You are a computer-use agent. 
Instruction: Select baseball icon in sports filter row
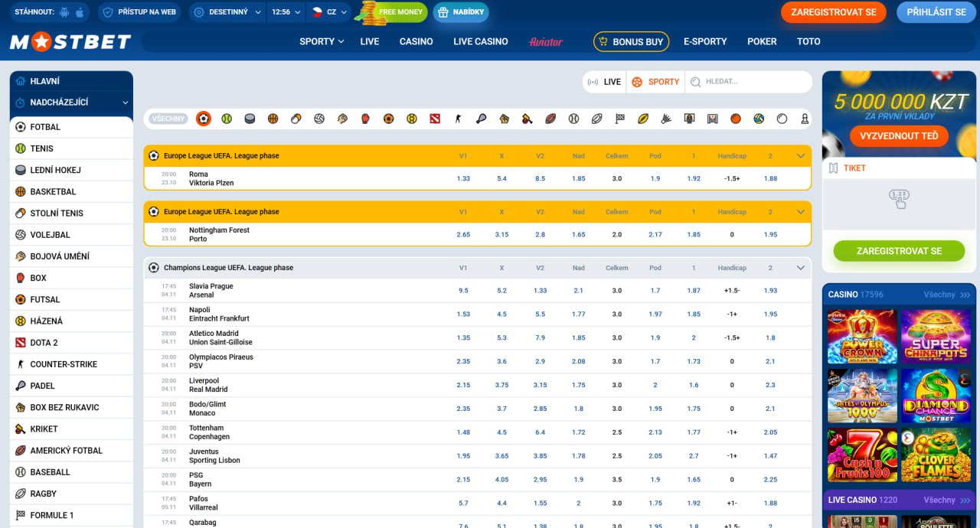pos(573,119)
